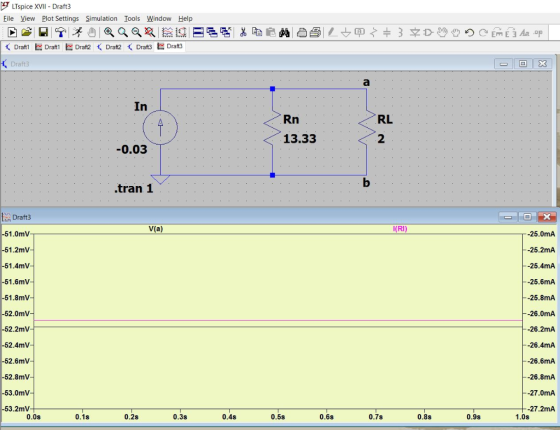Click the Paste clipboard icon

point(271,32)
